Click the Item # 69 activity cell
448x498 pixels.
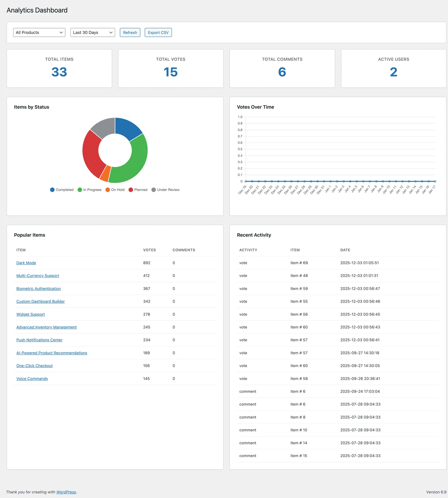(x=299, y=263)
